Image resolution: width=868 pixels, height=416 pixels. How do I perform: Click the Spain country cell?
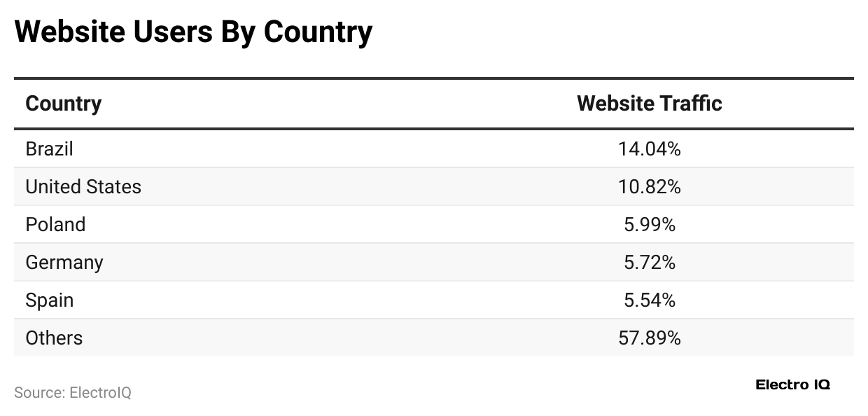(49, 300)
